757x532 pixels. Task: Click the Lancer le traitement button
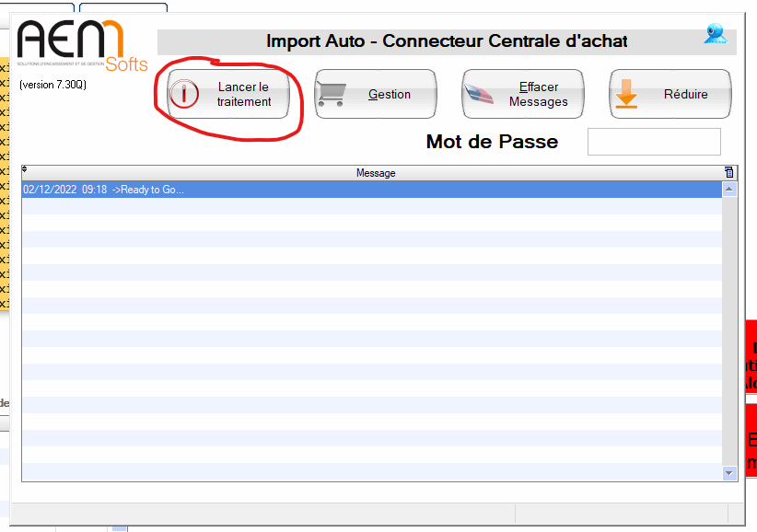click(228, 94)
